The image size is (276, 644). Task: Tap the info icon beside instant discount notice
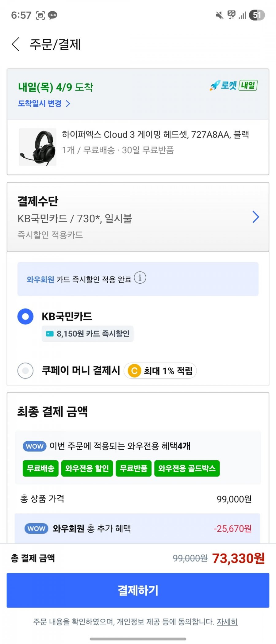point(140,278)
